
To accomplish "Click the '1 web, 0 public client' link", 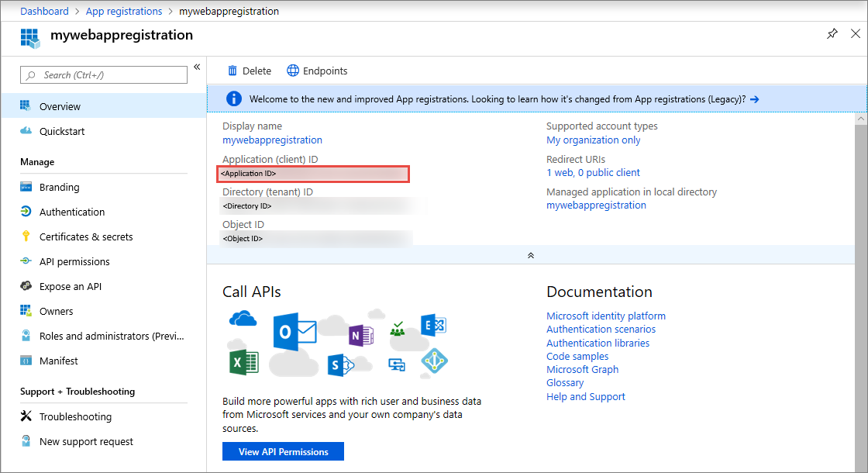I will pyautogui.click(x=593, y=172).
